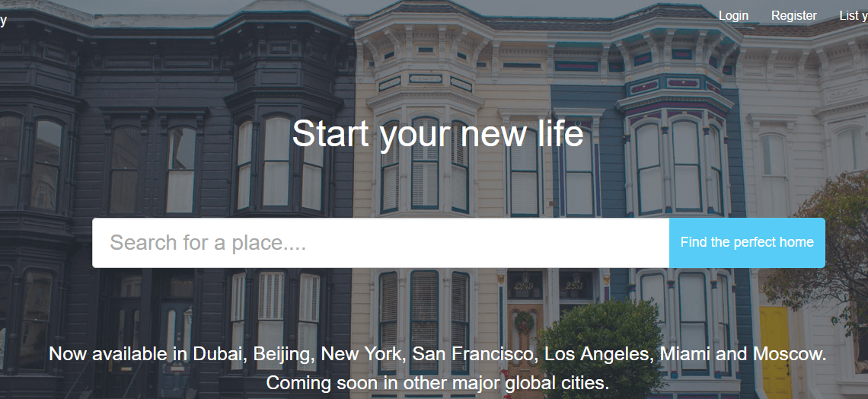Viewport: 868px width, 399px height.
Task: Click the 2251 house number in the photo
Action: pyautogui.click(x=576, y=286)
